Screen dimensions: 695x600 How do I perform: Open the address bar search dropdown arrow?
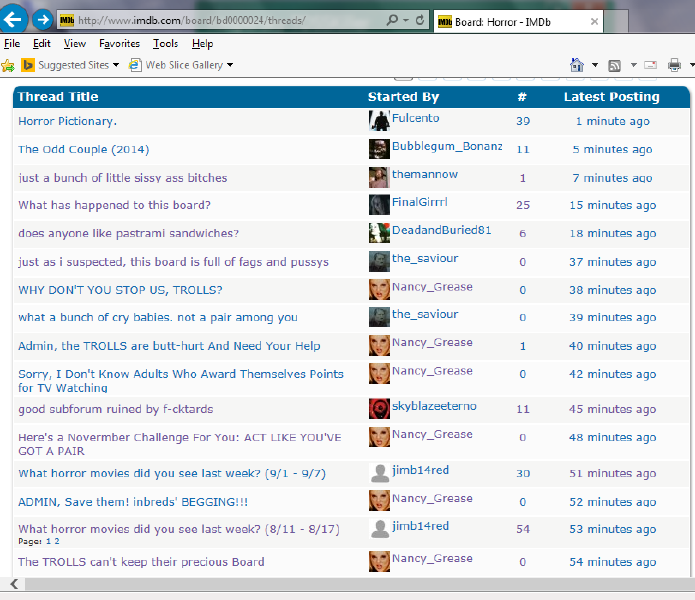tap(405, 20)
